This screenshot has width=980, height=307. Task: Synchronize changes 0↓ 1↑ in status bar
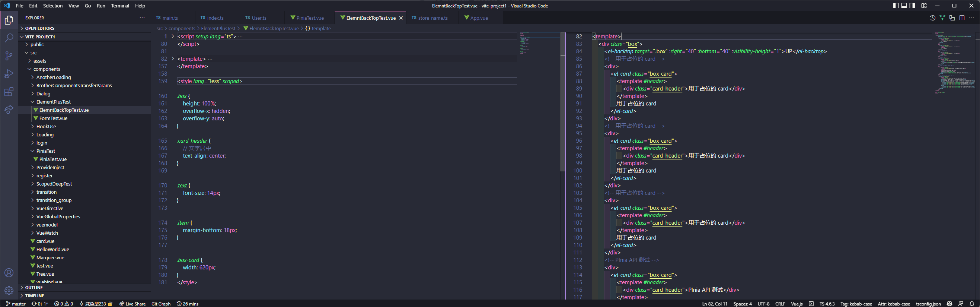click(40, 304)
